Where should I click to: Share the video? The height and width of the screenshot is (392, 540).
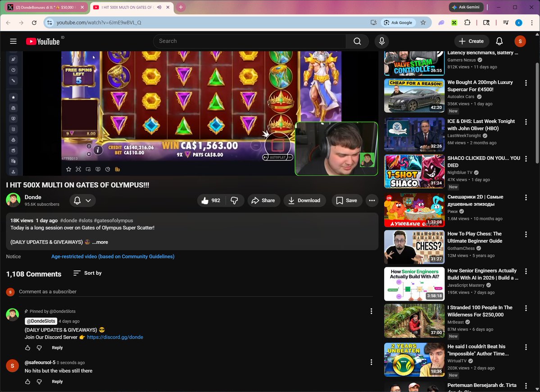(x=263, y=201)
